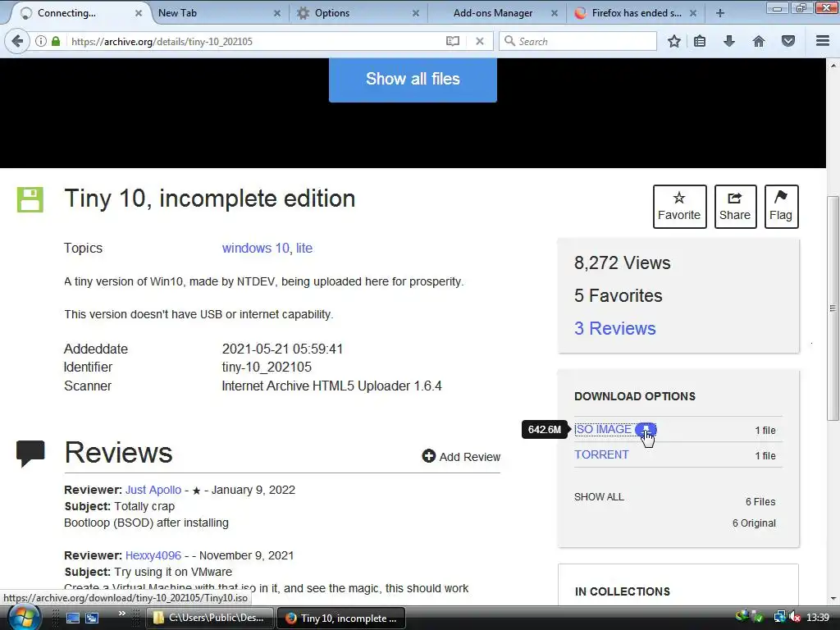Close the Firefox has ended support tab
Viewport: 840px width, 630px height.
click(x=693, y=13)
